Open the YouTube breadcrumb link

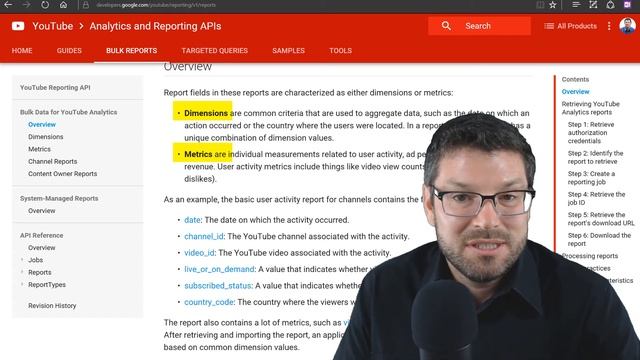coord(53,26)
